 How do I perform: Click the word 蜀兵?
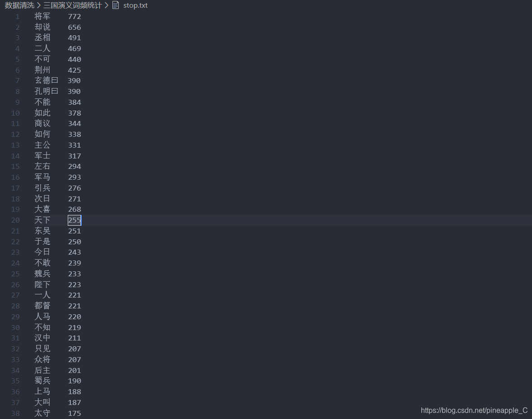click(42, 381)
